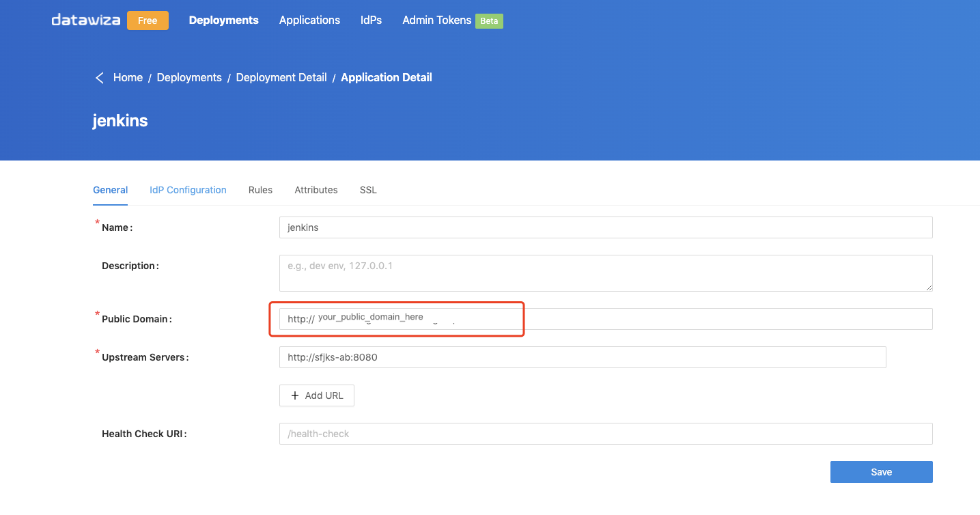Click the Deployment Detail breadcrumb
The image size is (980, 515).
click(281, 78)
